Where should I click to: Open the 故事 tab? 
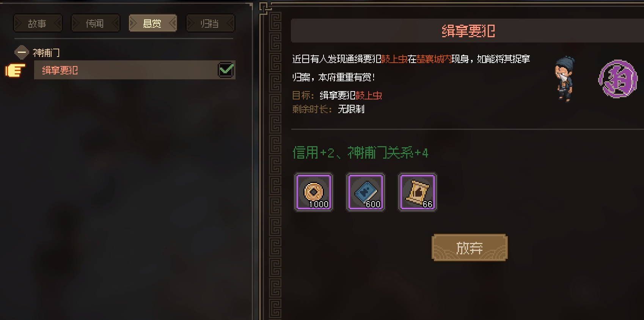(x=38, y=24)
